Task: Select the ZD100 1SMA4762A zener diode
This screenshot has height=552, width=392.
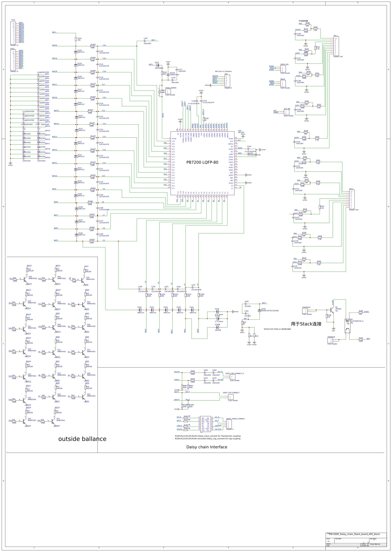Action: [x=168, y=75]
